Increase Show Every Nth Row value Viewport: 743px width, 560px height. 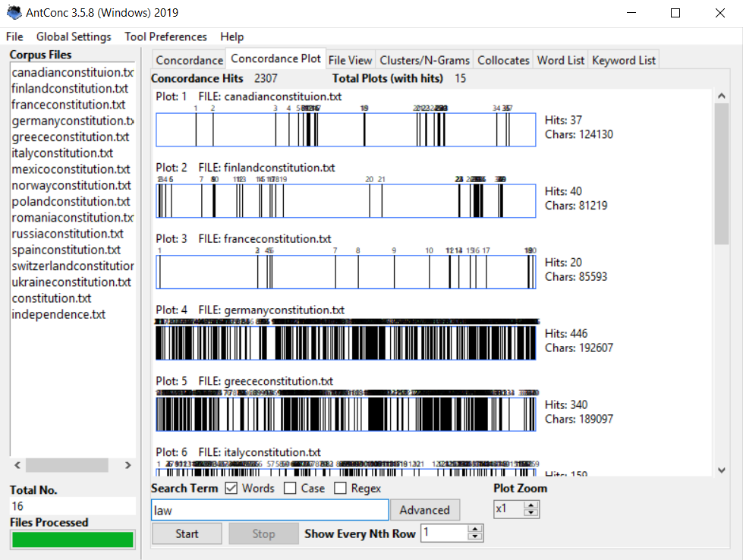476,529
